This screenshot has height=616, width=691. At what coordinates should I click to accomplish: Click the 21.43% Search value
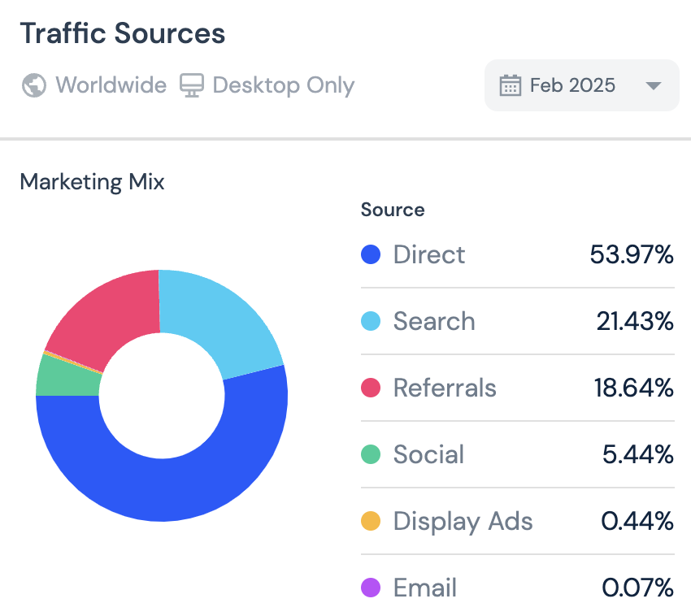tap(635, 321)
